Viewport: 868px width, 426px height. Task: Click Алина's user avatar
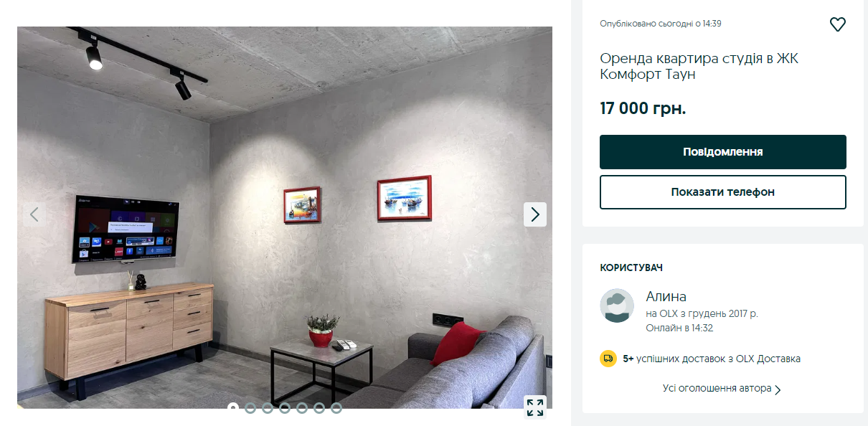tap(617, 306)
